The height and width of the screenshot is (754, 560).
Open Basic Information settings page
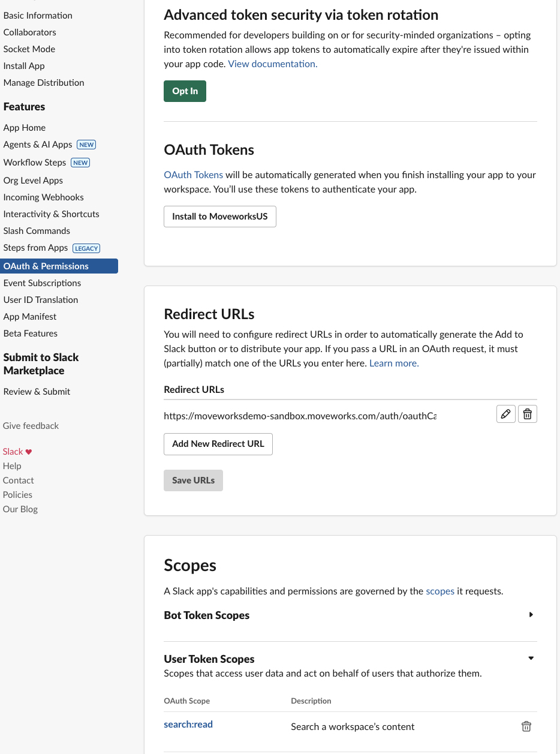click(x=38, y=16)
